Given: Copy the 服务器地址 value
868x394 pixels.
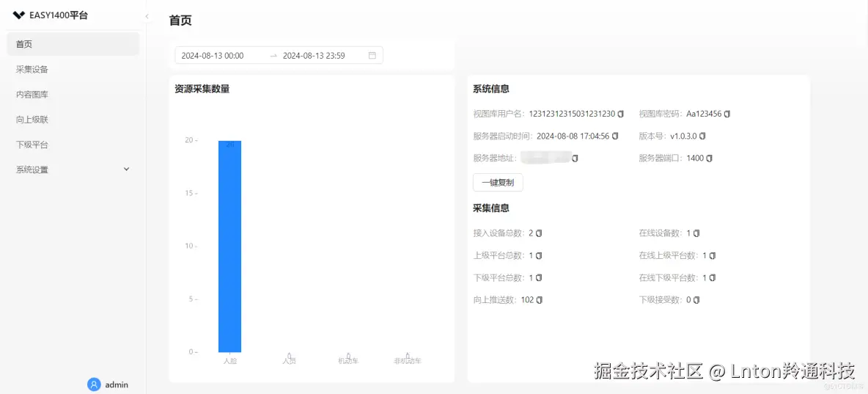Looking at the screenshot, I should 575,158.
